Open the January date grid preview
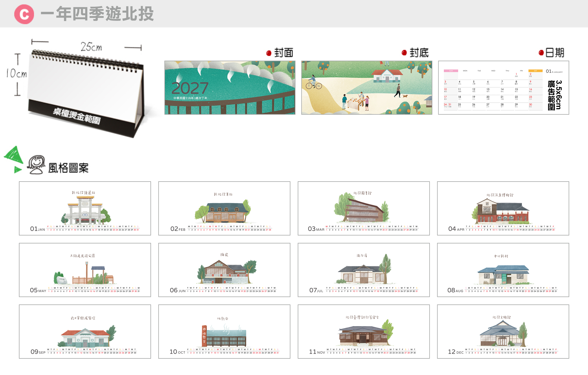 coord(504,88)
